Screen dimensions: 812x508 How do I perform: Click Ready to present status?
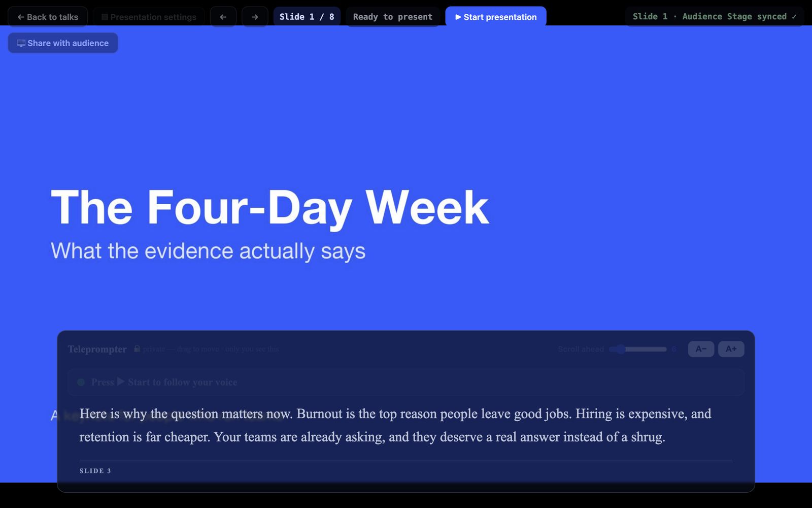pyautogui.click(x=393, y=17)
